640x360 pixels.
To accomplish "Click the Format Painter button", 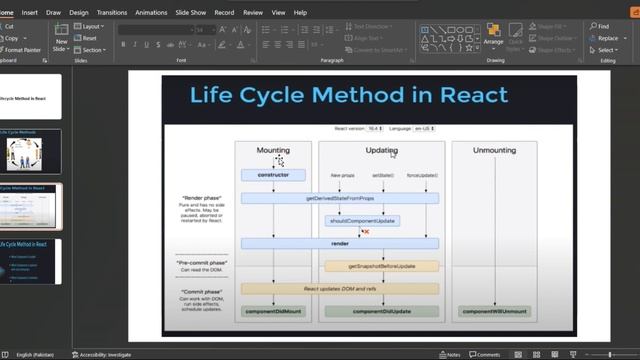I will click(20, 50).
